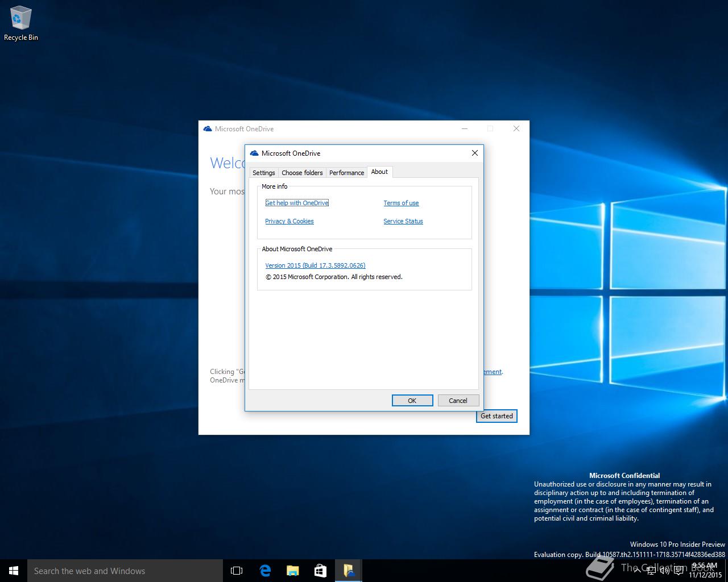Screen dimensions: 728x582
Task: Click the Version 2015 build link
Action: click(x=315, y=265)
